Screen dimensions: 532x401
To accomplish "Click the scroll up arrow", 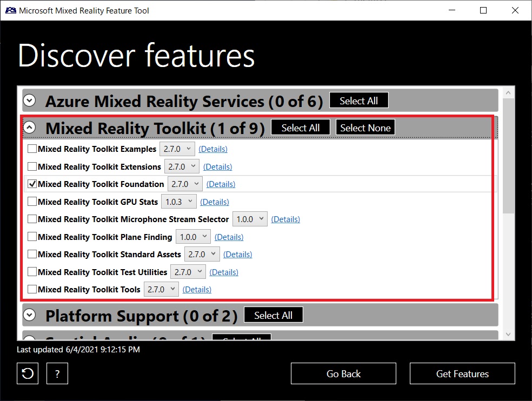I will click(x=508, y=92).
